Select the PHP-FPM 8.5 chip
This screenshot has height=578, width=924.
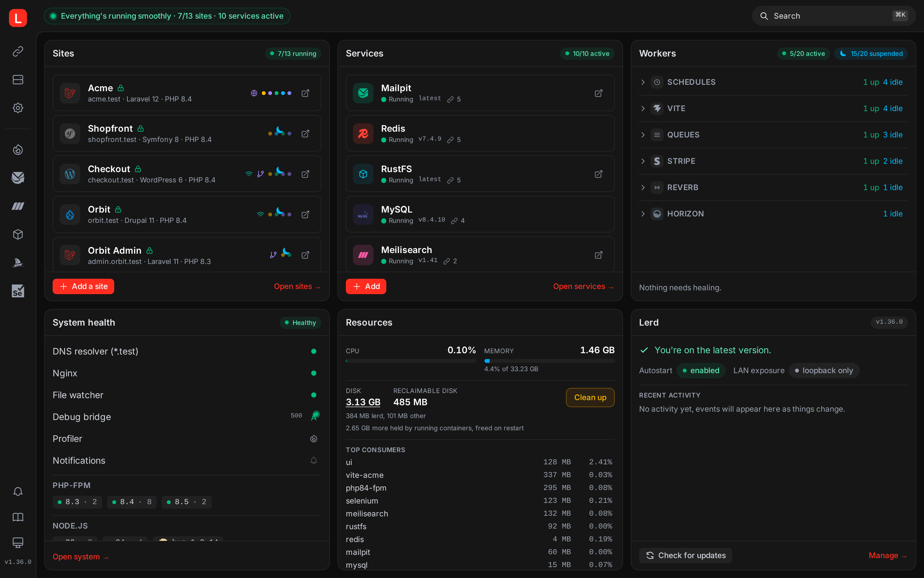(x=186, y=502)
